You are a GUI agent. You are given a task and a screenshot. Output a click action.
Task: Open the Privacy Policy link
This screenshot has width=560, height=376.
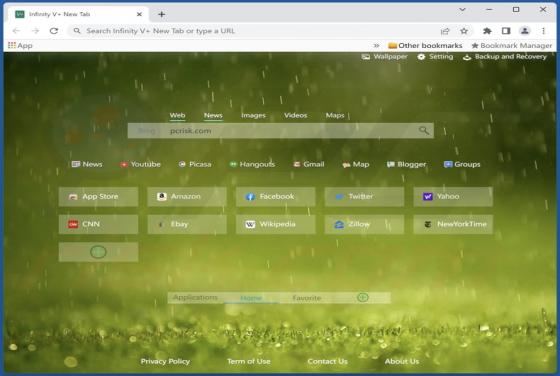[165, 361]
